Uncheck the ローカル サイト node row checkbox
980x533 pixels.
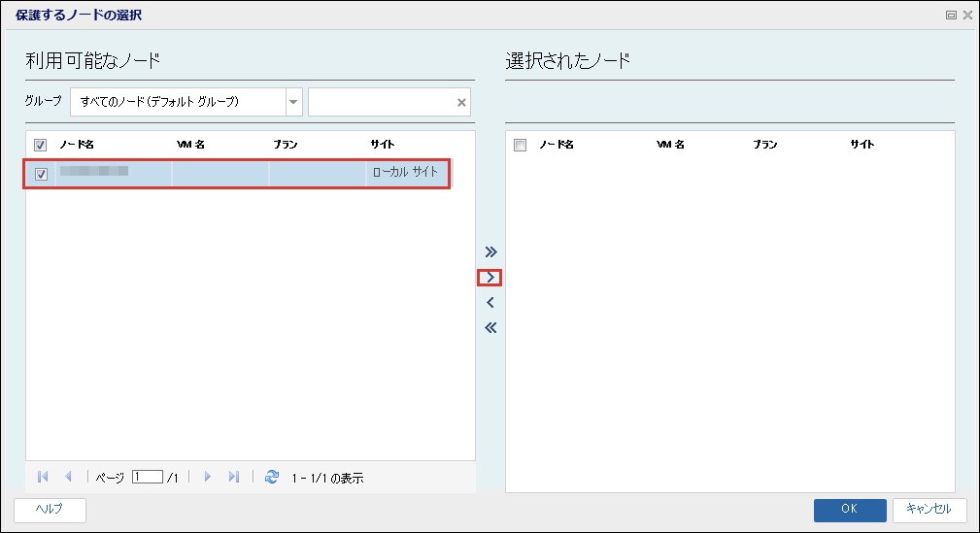[41, 174]
